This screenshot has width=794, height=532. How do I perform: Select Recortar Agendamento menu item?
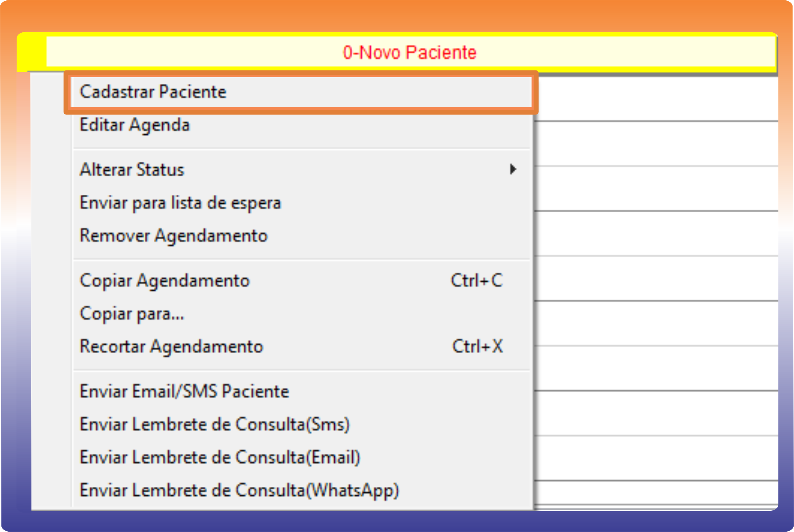click(172, 347)
